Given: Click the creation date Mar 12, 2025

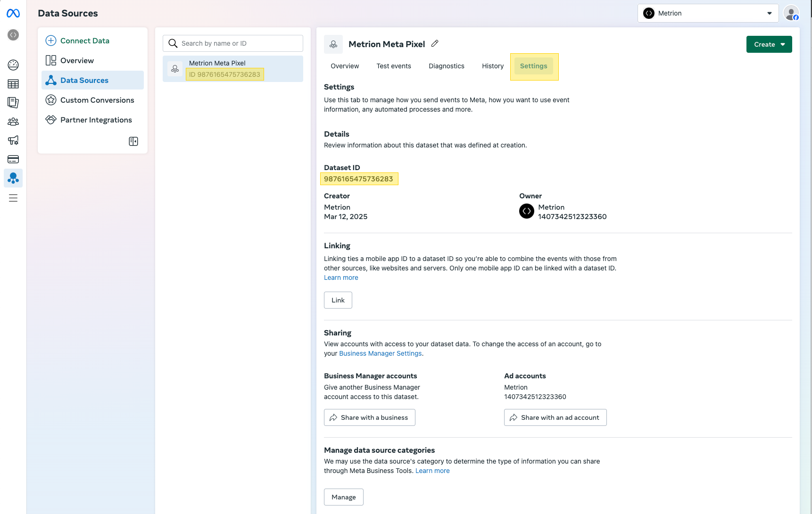Looking at the screenshot, I should point(346,217).
